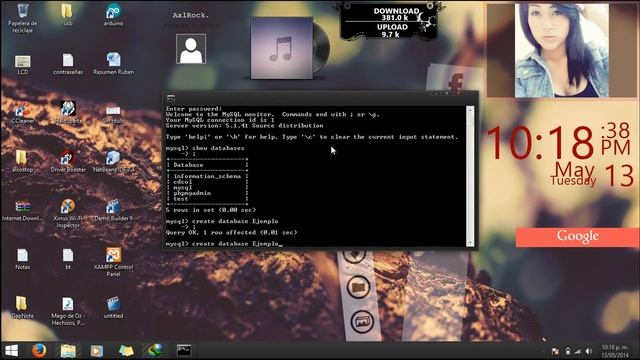640x360 pixels.
Task: Launch Firefox from the taskbar
Action: (x=39, y=351)
